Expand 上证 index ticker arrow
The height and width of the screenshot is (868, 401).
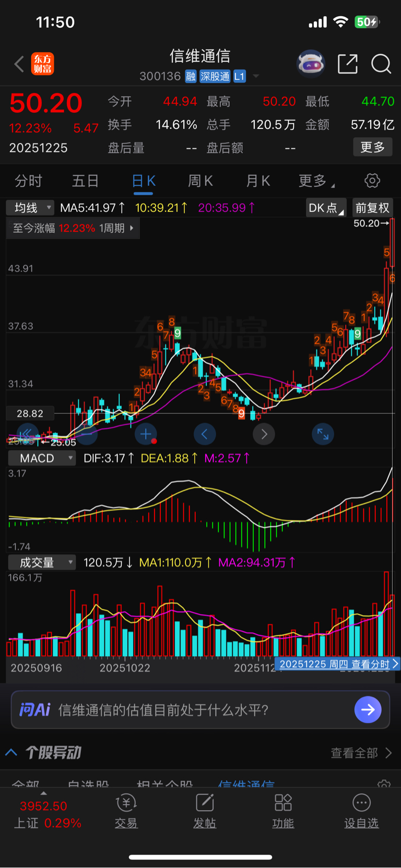click(x=43, y=793)
